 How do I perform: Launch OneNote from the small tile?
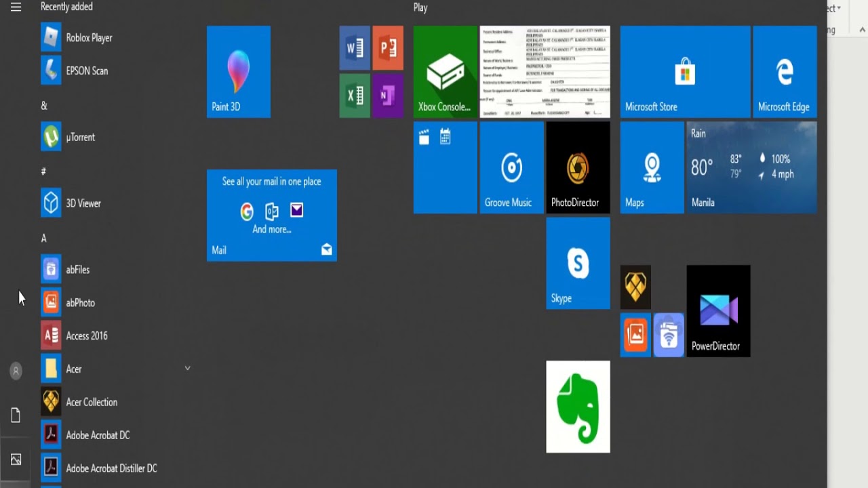coord(388,96)
